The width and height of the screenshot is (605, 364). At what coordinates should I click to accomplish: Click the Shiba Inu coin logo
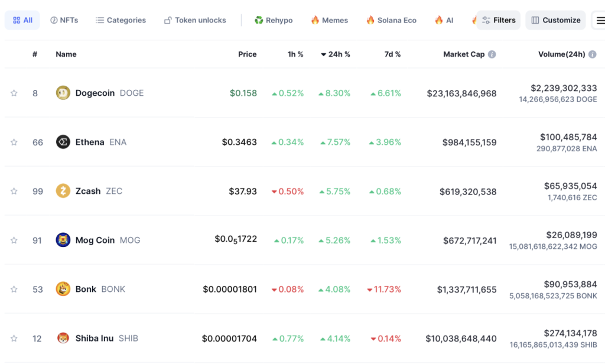coord(63,338)
